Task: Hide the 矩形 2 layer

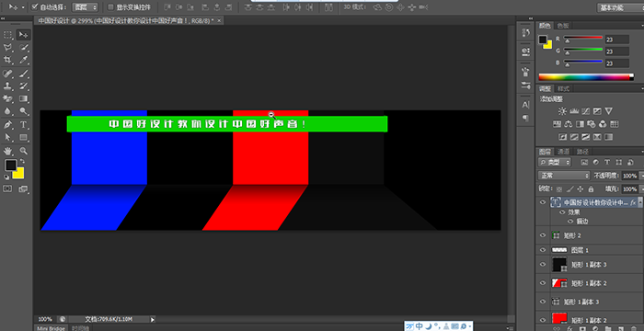Action: [543, 235]
